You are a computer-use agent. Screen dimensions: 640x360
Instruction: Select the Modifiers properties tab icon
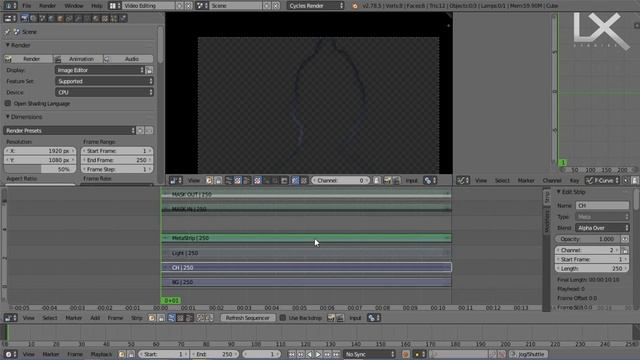pos(78,18)
